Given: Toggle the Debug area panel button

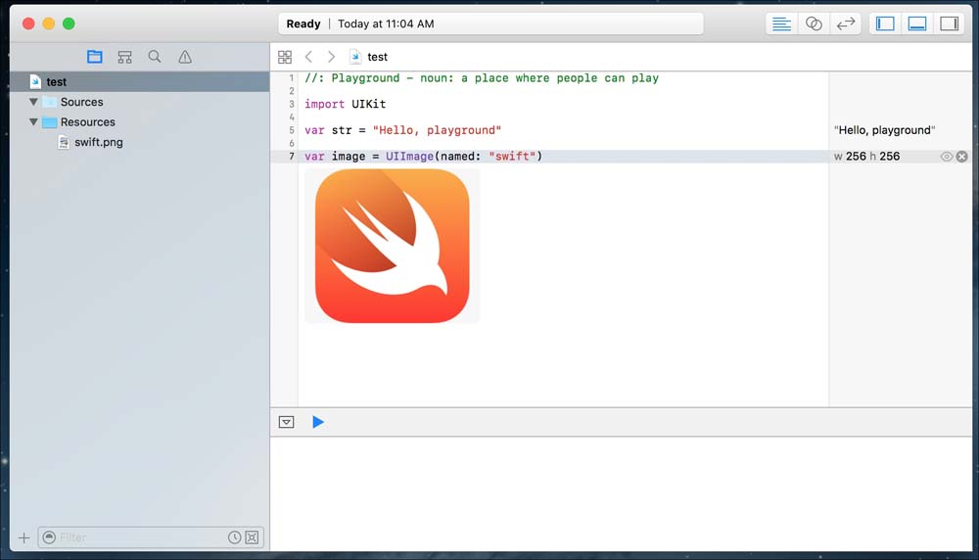Looking at the screenshot, I should [x=917, y=23].
